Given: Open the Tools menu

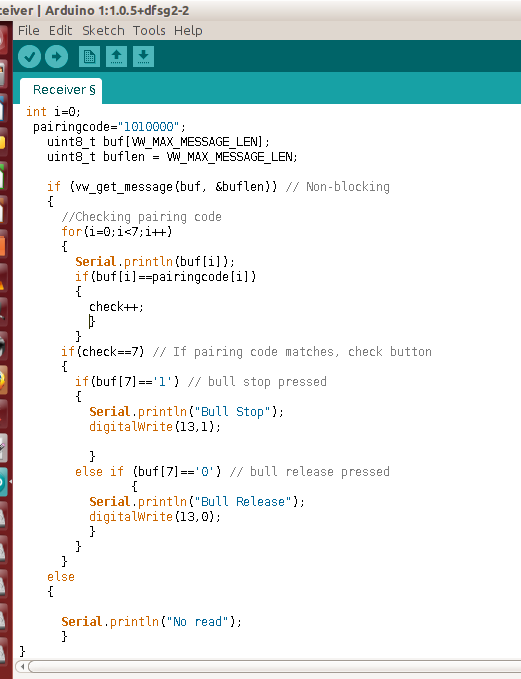Looking at the screenshot, I should coord(149,31).
